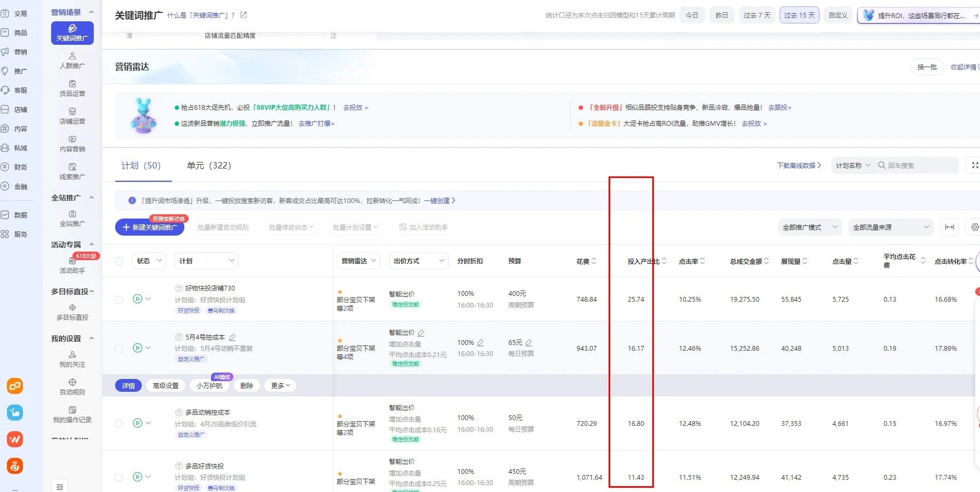The image size is (980, 492).
Task: Open the 状态 filter dropdown
Action: tap(149, 261)
